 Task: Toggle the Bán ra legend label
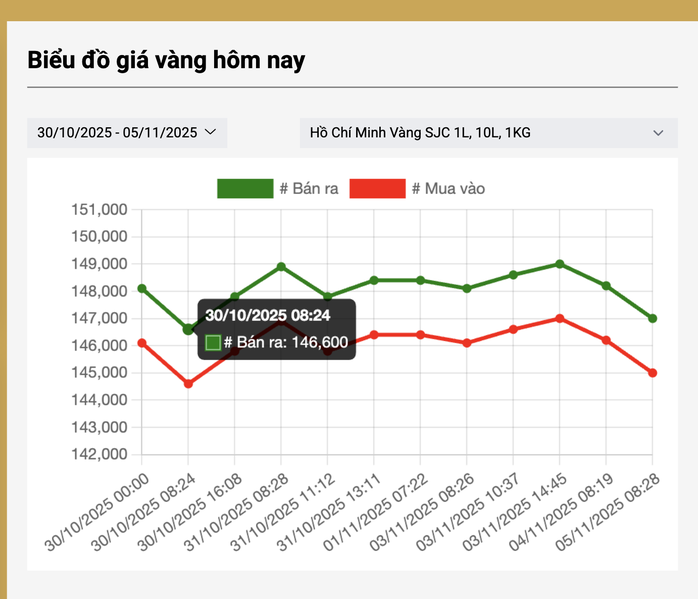311,189
